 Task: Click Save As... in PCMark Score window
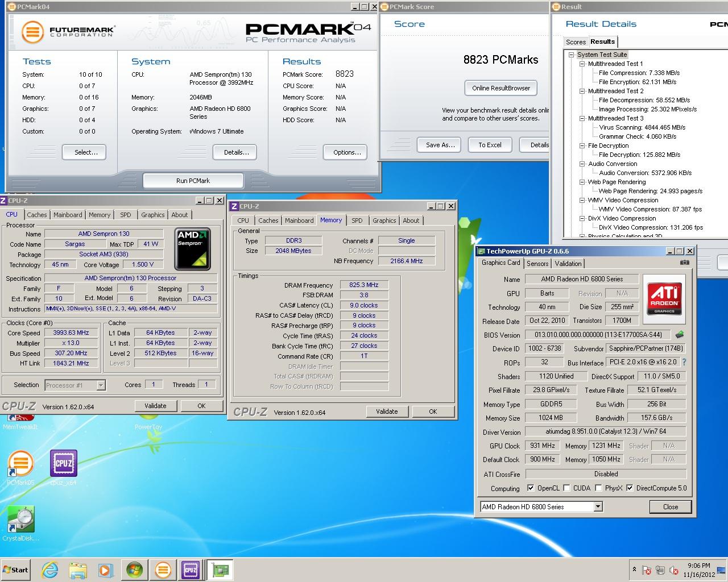click(440, 145)
